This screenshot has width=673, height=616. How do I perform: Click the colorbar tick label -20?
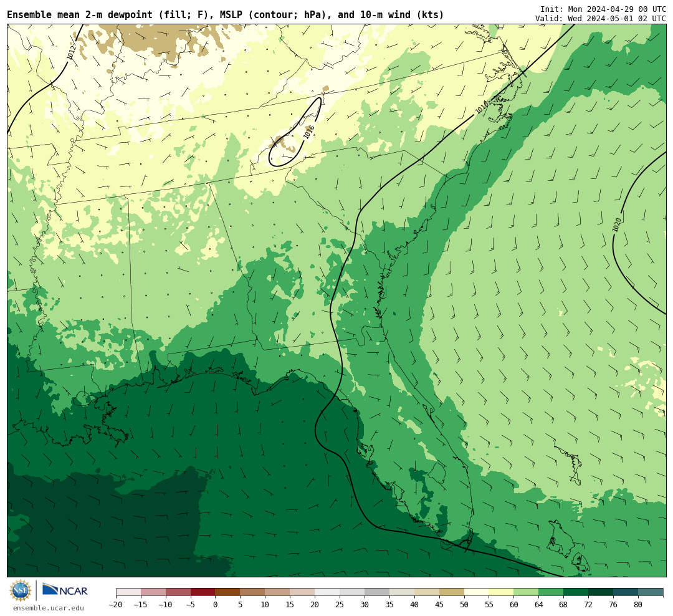[x=116, y=604]
